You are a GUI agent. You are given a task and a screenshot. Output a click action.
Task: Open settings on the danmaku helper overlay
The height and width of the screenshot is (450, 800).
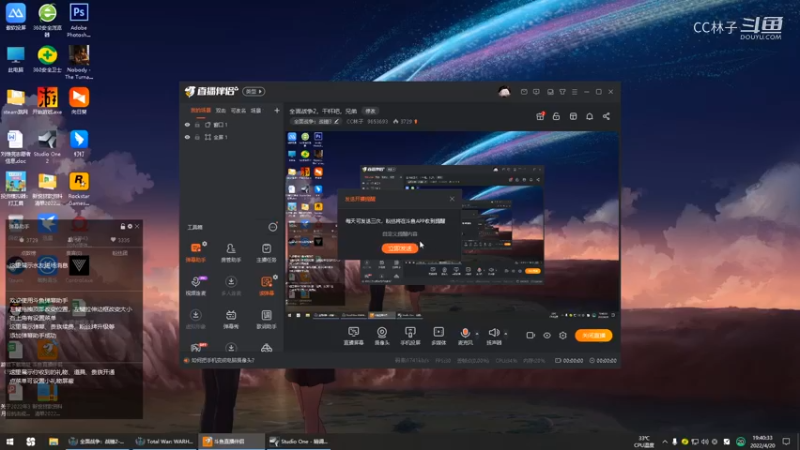click(130, 226)
